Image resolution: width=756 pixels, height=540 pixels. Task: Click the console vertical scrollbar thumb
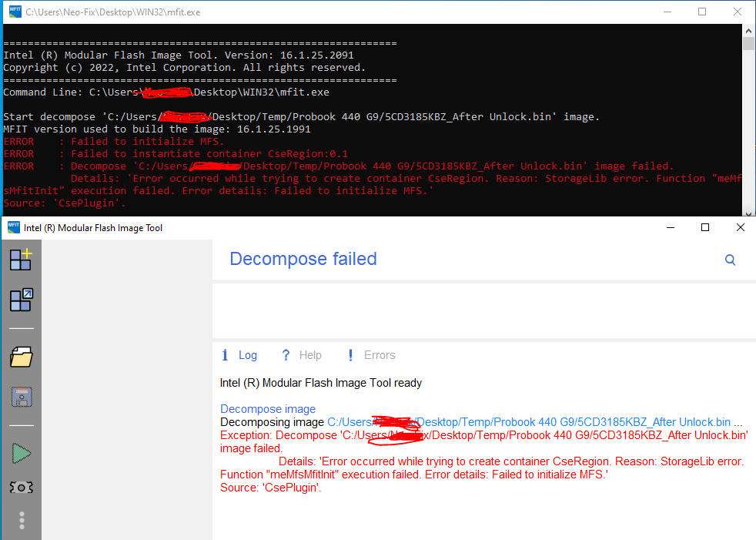[748, 44]
